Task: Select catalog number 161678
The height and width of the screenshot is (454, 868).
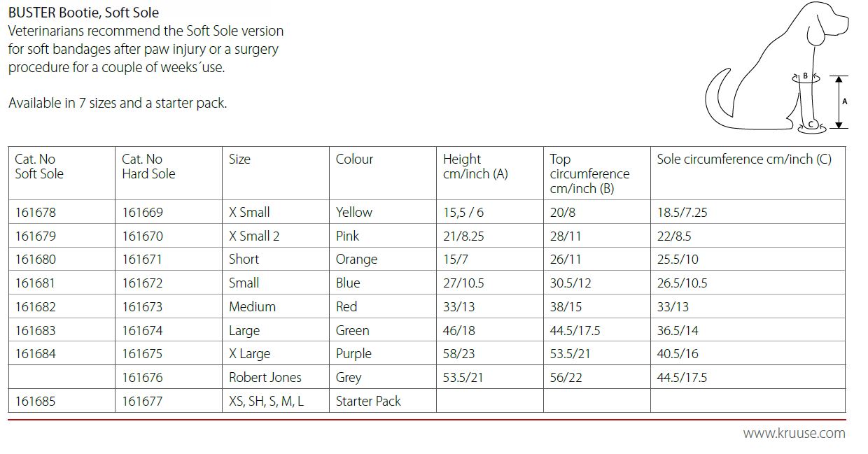Action: click(35, 212)
